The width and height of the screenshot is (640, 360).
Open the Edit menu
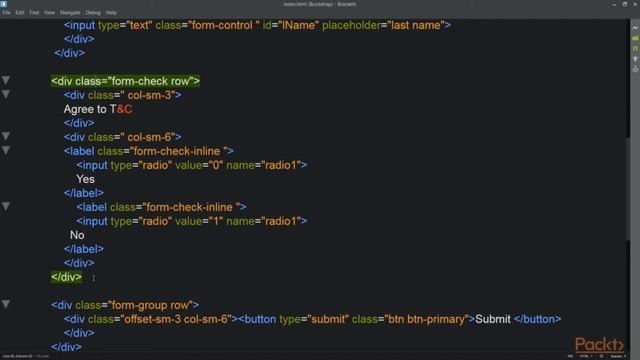pos(20,13)
